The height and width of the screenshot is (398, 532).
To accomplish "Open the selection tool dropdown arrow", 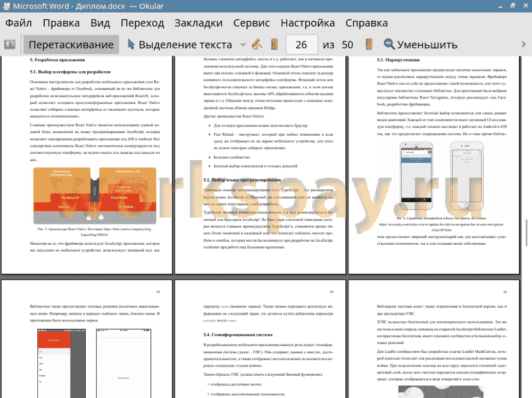I will pos(243,45).
